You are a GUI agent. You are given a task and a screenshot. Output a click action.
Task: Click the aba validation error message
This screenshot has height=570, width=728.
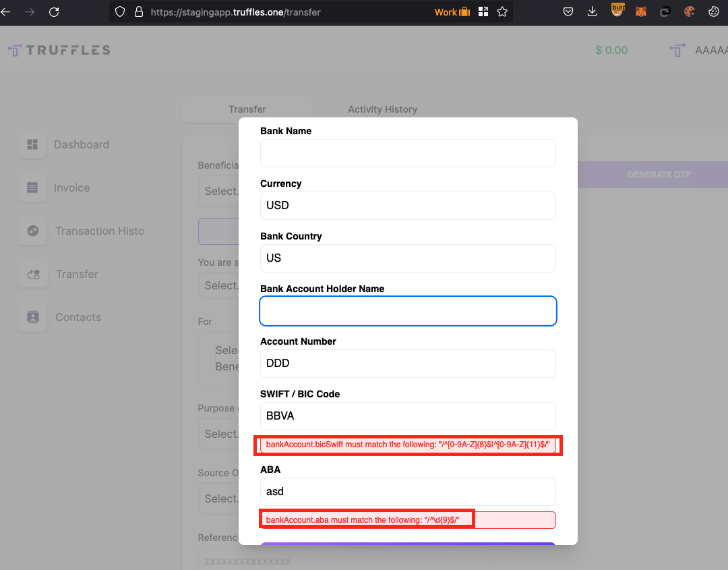pos(408,520)
